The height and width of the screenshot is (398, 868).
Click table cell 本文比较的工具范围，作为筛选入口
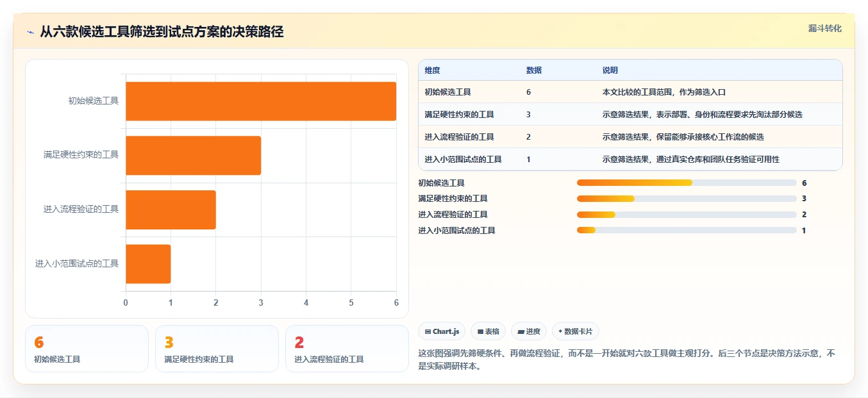coord(664,92)
